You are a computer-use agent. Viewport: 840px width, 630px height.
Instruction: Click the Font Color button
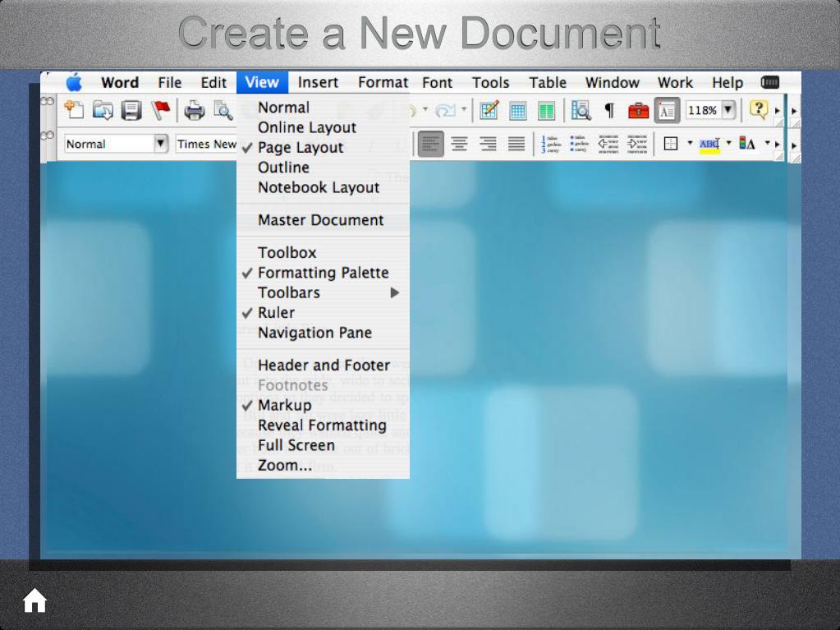pos(747,144)
